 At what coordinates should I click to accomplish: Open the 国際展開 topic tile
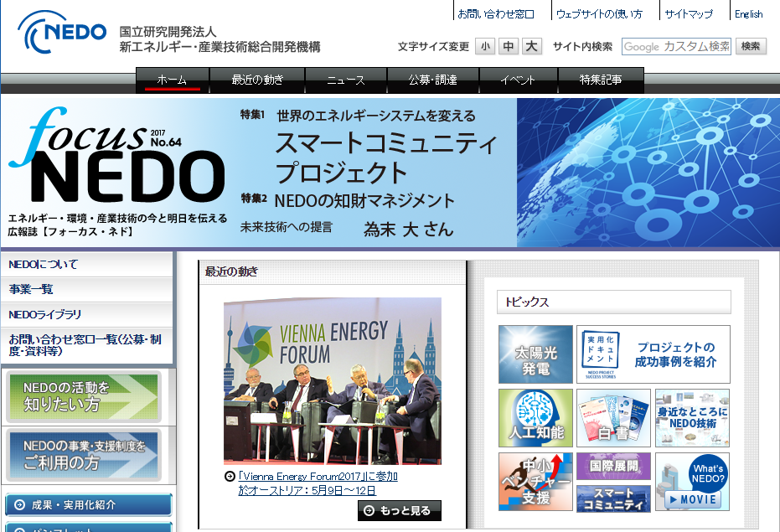coord(614,466)
